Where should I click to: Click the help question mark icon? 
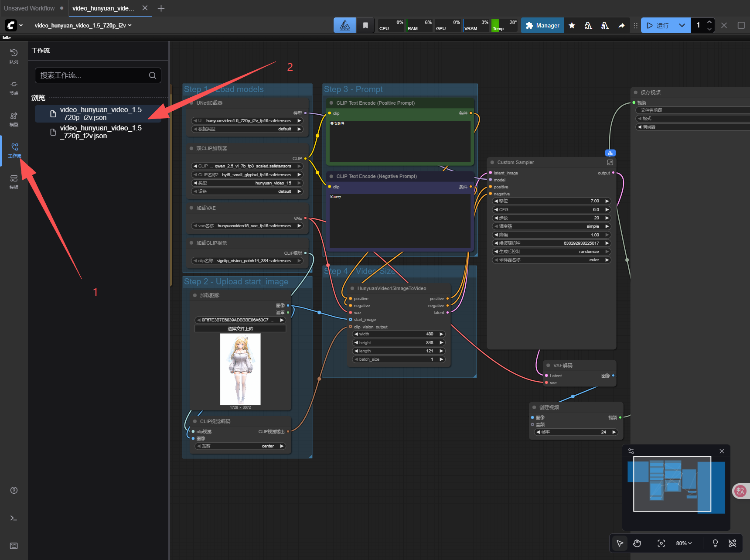click(x=14, y=490)
